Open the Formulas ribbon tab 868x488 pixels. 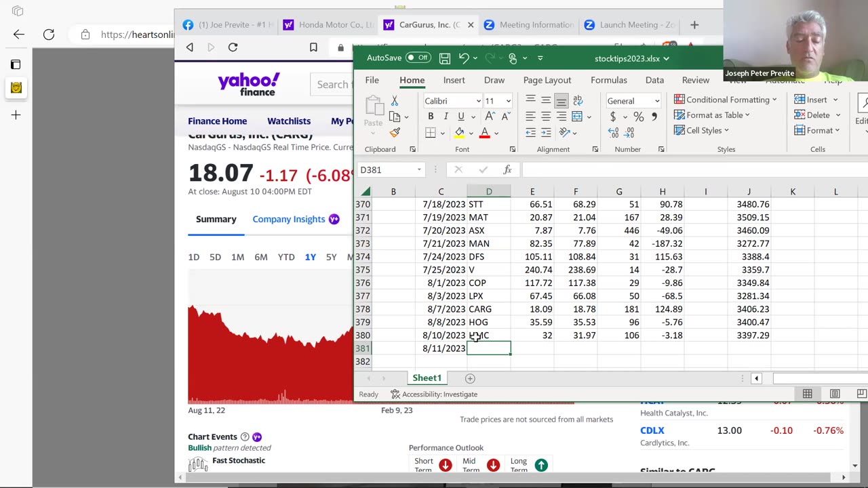pos(608,80)
